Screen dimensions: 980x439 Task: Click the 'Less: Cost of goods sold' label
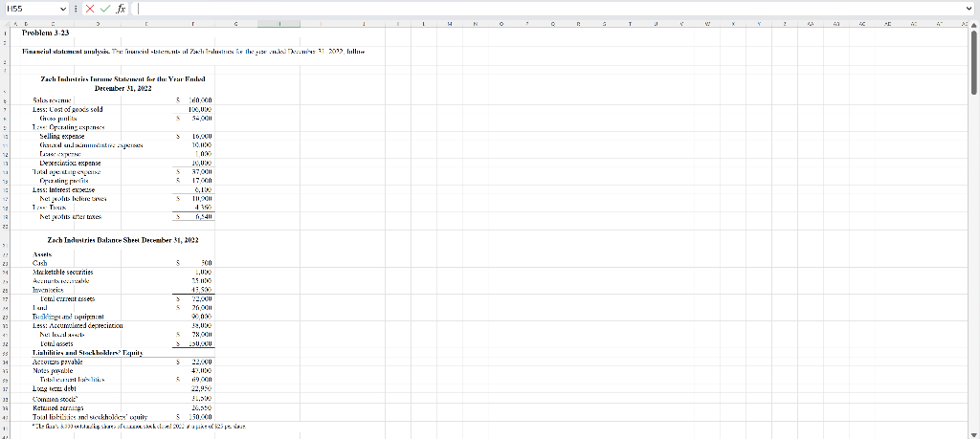[68, 109]
